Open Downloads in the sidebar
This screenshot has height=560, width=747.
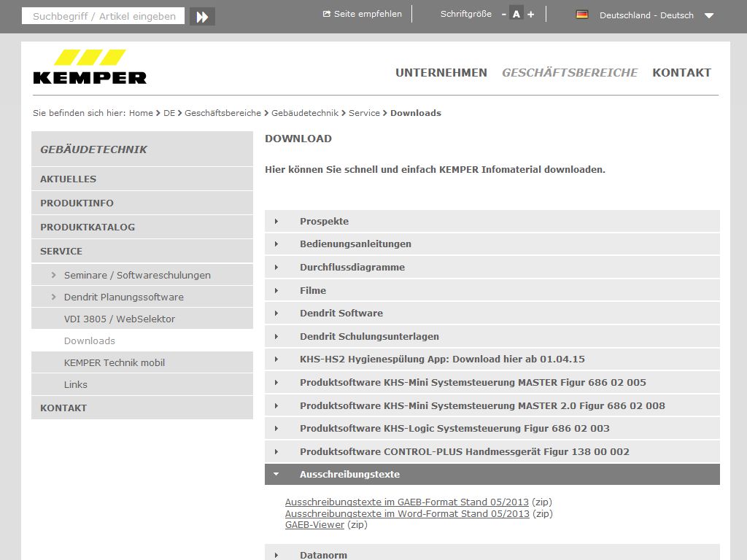click(x=142, y=341)
